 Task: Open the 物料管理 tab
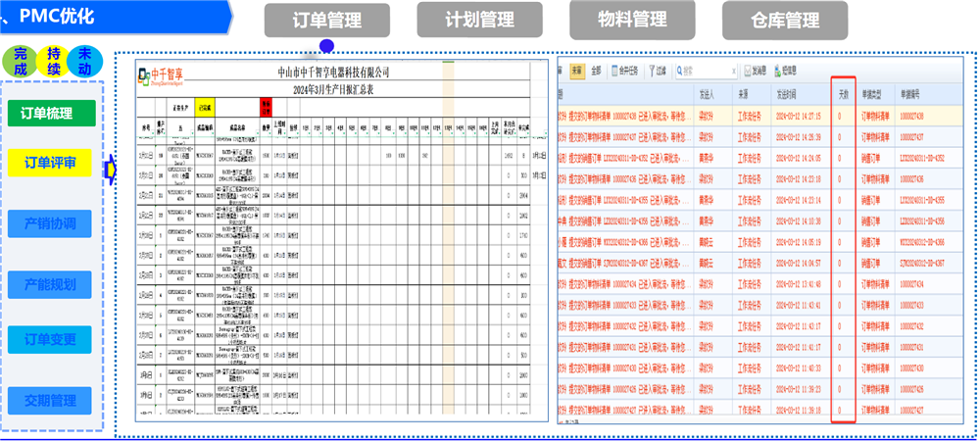(632, 20)
